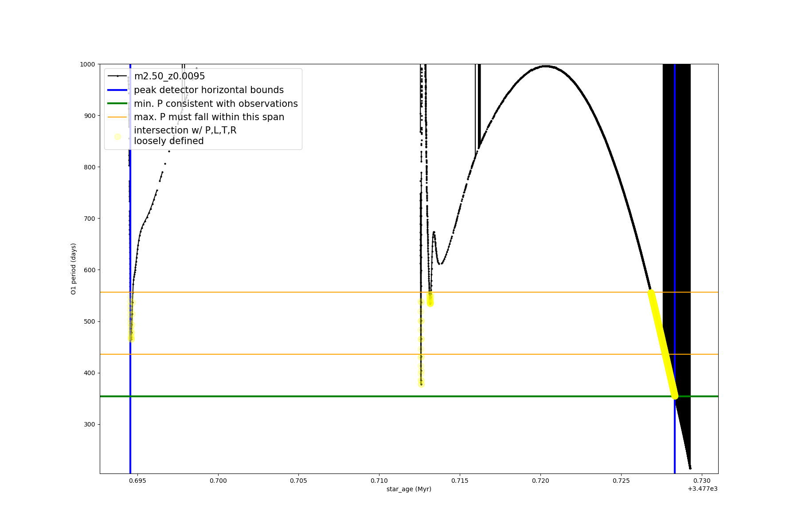
Task: Click the blue line swatch in legend
Action: click(117, 90)
